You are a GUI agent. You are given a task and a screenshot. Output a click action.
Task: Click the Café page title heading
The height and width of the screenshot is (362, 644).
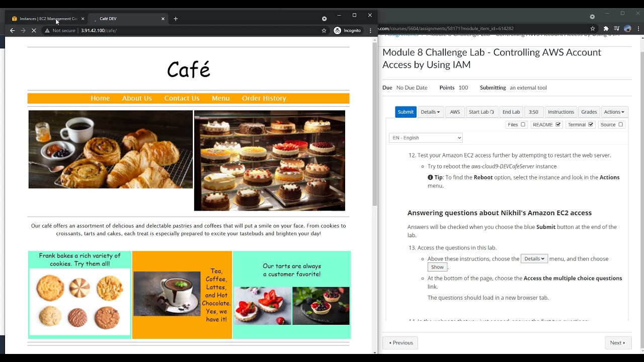[x=188, y=69]
